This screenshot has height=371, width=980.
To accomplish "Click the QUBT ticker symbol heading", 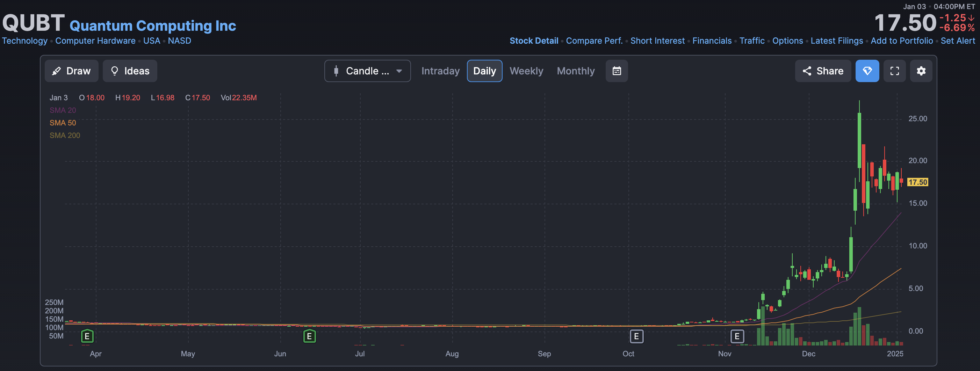I will (34, 23).
